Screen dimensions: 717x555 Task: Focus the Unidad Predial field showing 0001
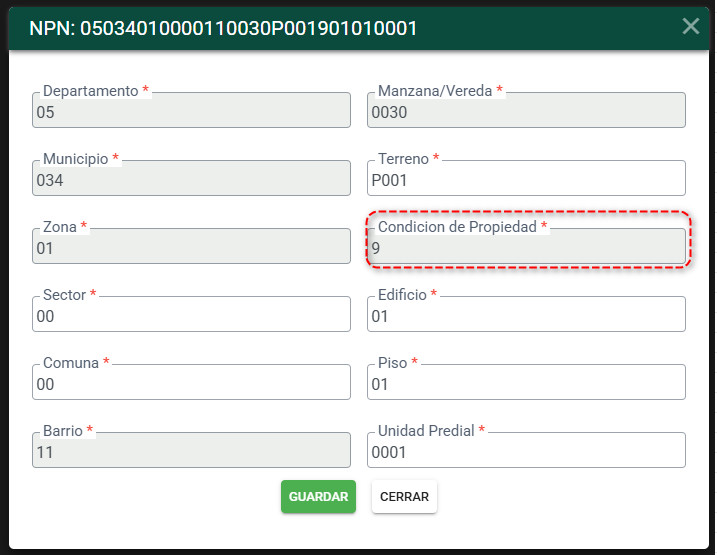[x=526, y=450]
